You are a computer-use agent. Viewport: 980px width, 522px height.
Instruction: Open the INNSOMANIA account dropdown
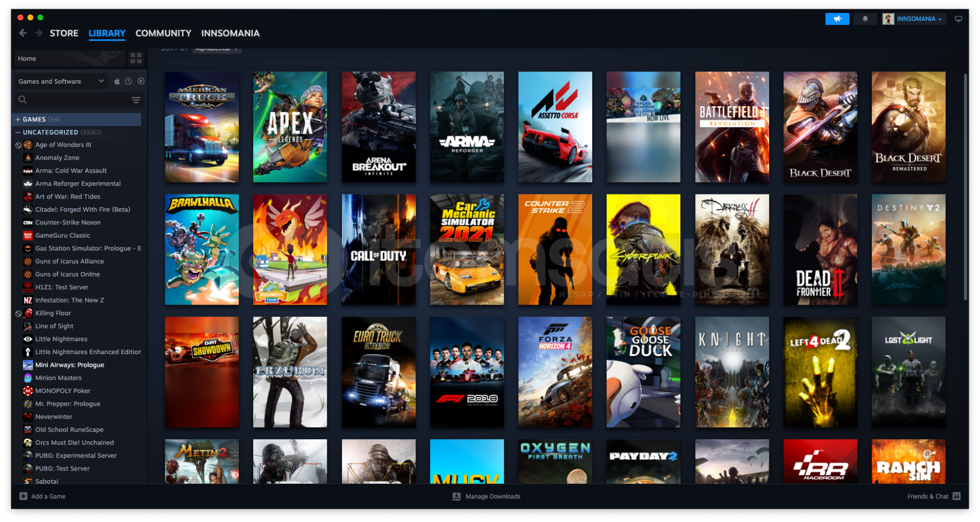(920, 19)
